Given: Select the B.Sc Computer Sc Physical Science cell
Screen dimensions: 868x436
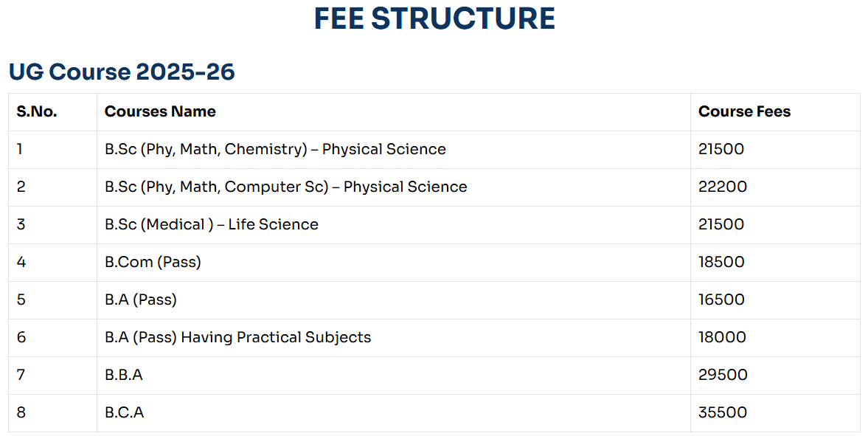Looking at the screenshot, I should pos(285,187).
